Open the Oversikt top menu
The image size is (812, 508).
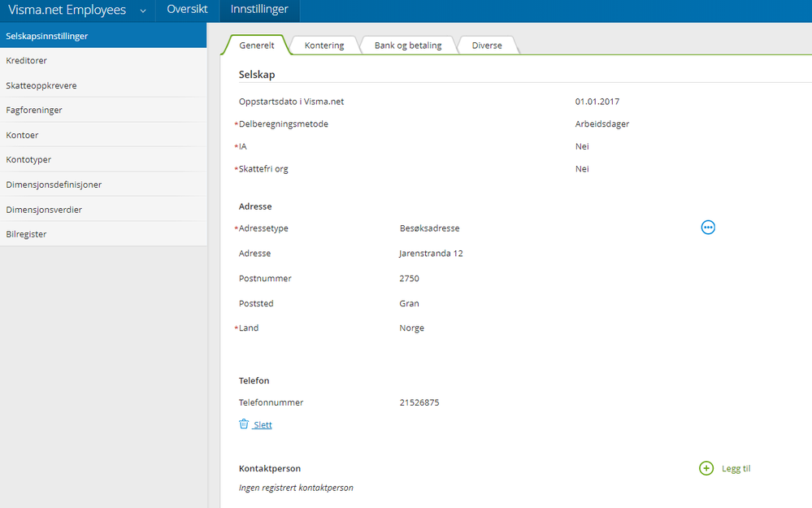[187, 9]
